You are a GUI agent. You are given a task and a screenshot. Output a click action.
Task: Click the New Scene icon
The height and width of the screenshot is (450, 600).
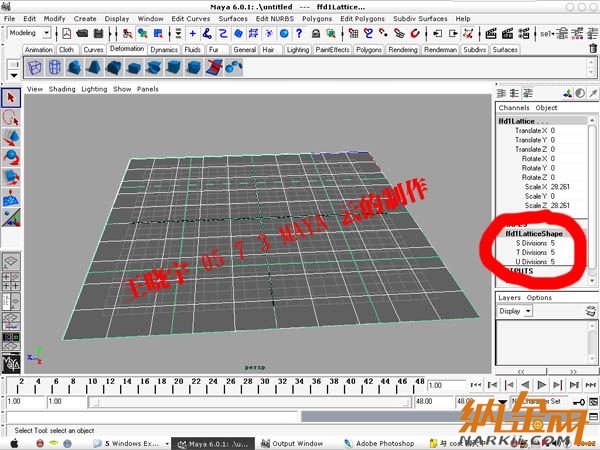point(67,34)
